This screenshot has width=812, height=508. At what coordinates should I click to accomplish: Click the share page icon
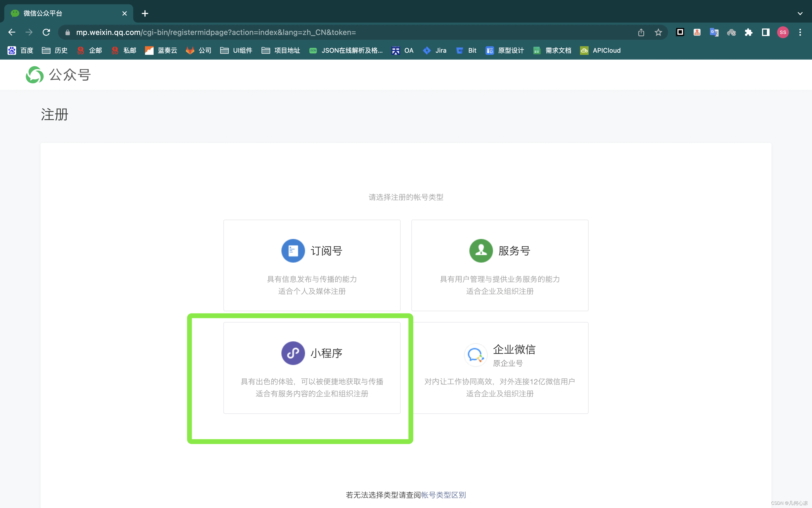[x=641, y=32]
